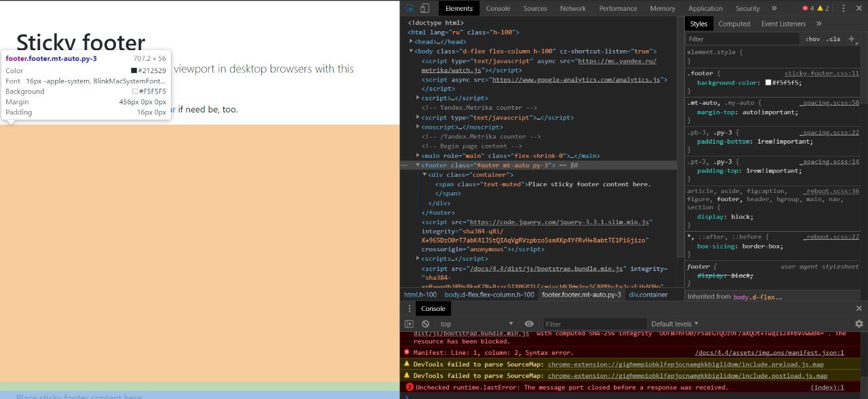
Task: Open the Default levels dropdown
Action: point(675,324)
